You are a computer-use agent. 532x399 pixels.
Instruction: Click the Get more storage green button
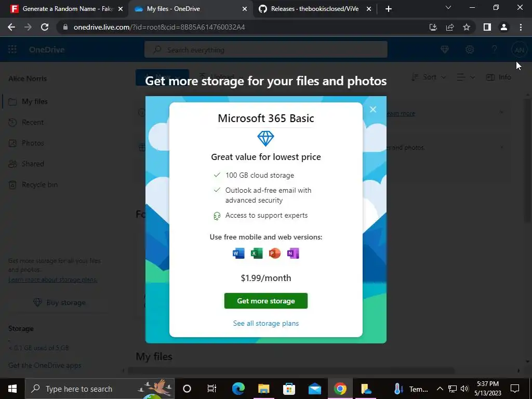tap(265, 301)
